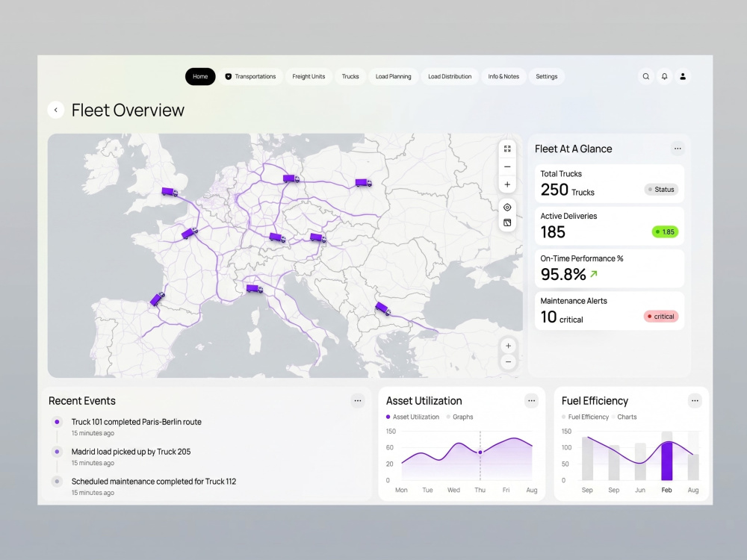The height and width of the screenshot is (560, 747).
Task: Click the timeline dot beside Truck 101 event
Action: tap(58, 422)
